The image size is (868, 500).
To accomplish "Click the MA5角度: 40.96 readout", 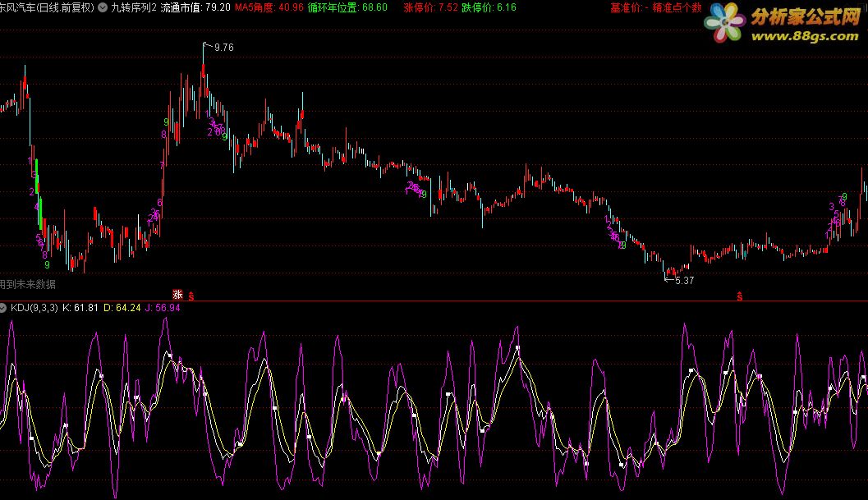I will coord(269,7).
